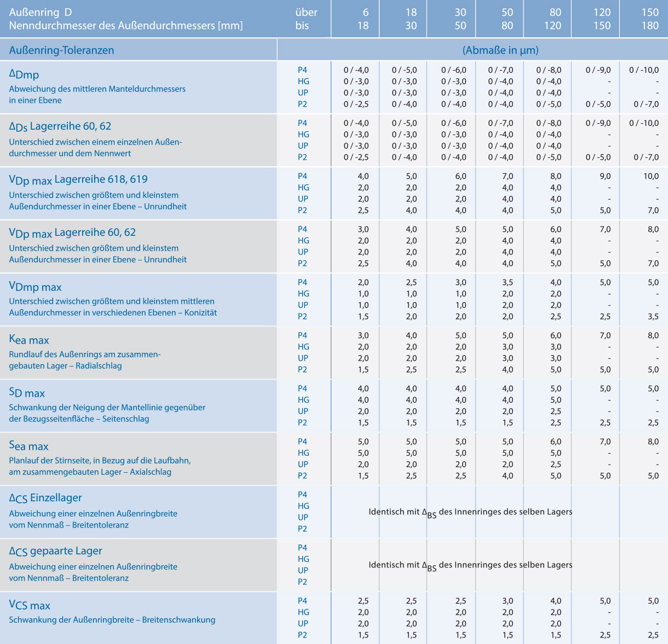Select the 'VDmp max' row heading
The height and width of the screenshot is (644, 668).
(36, 287)
